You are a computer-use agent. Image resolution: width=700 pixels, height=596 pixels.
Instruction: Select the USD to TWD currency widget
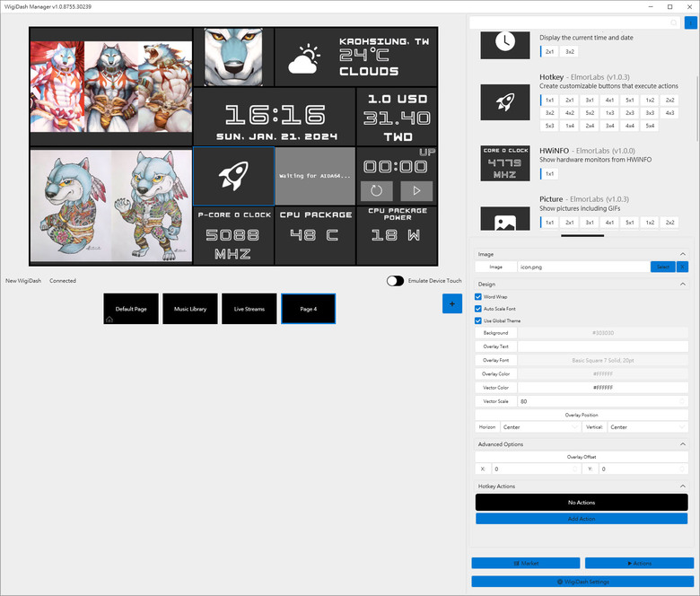[x=397, y=117]
